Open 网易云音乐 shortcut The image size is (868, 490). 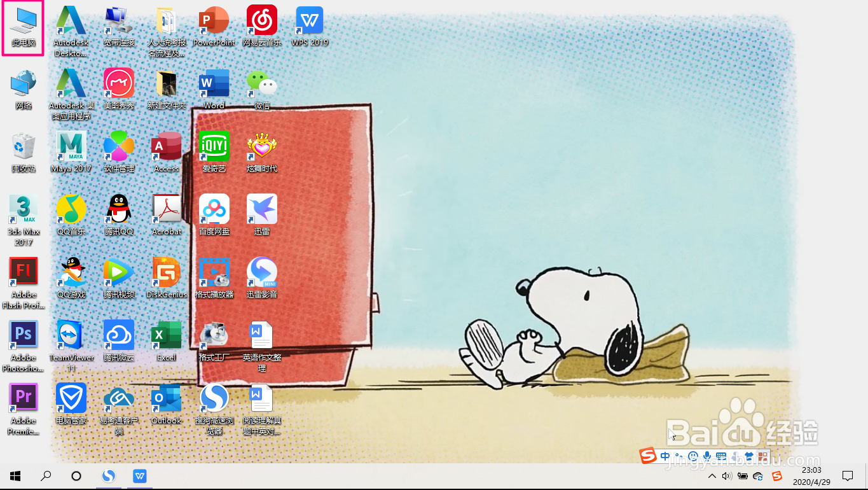pyautogui.click(x=262, y=27)
